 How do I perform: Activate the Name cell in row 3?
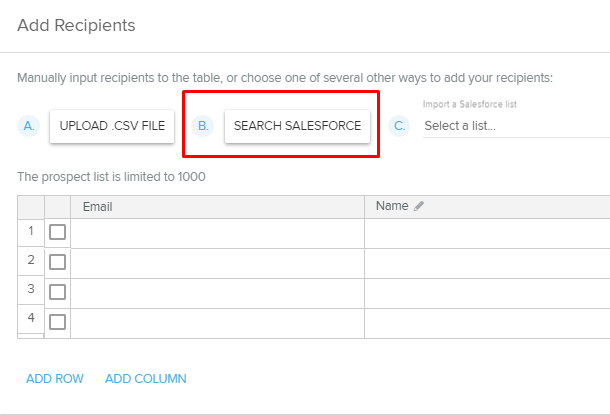[x=487, y=293]
